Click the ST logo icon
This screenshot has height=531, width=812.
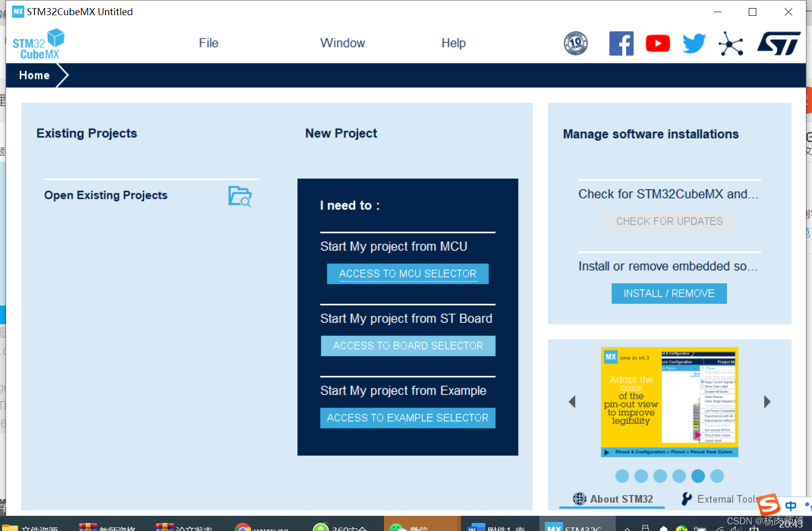point(779,43)
